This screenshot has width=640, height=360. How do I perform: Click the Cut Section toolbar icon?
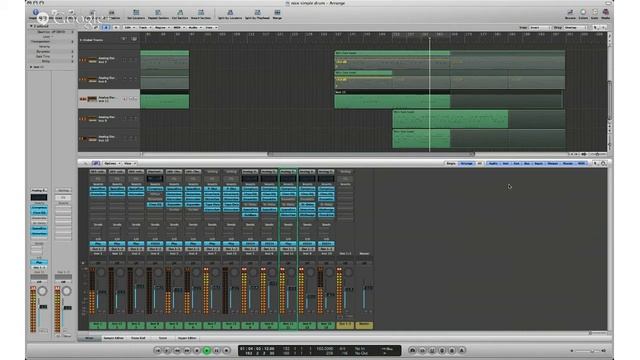coord(180,14)
